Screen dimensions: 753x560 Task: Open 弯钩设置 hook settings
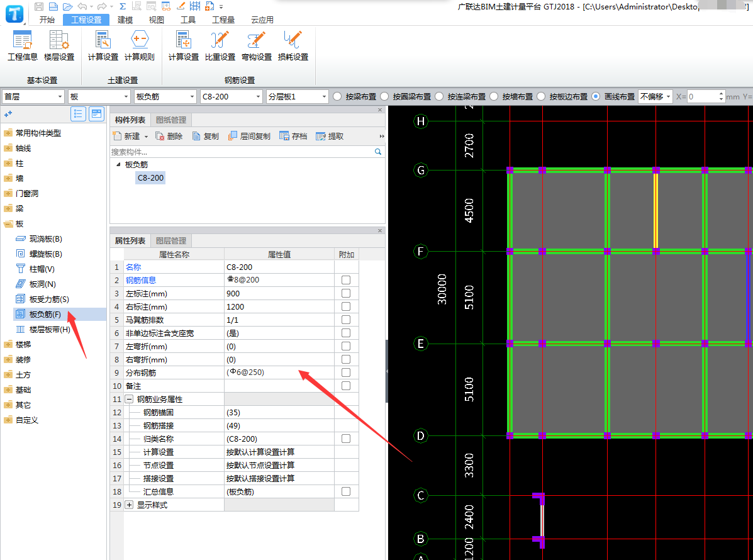tap(257, 46)
